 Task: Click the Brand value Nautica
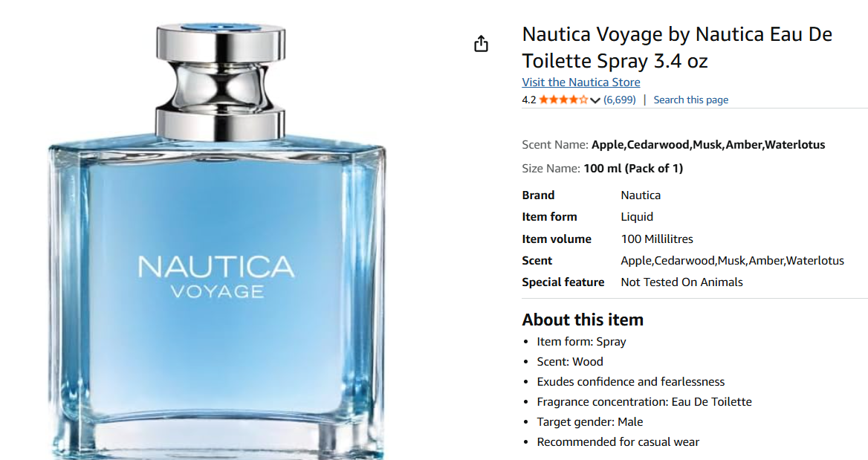click(641, 195)
